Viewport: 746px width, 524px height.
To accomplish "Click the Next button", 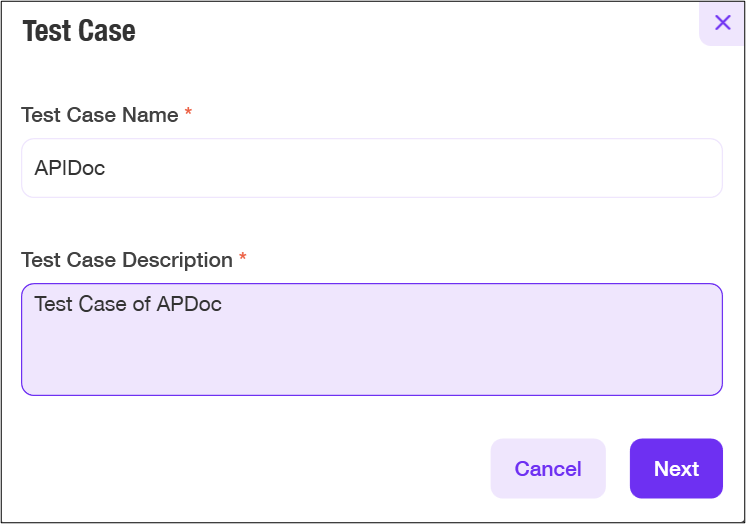I will (x=676, y=468).
